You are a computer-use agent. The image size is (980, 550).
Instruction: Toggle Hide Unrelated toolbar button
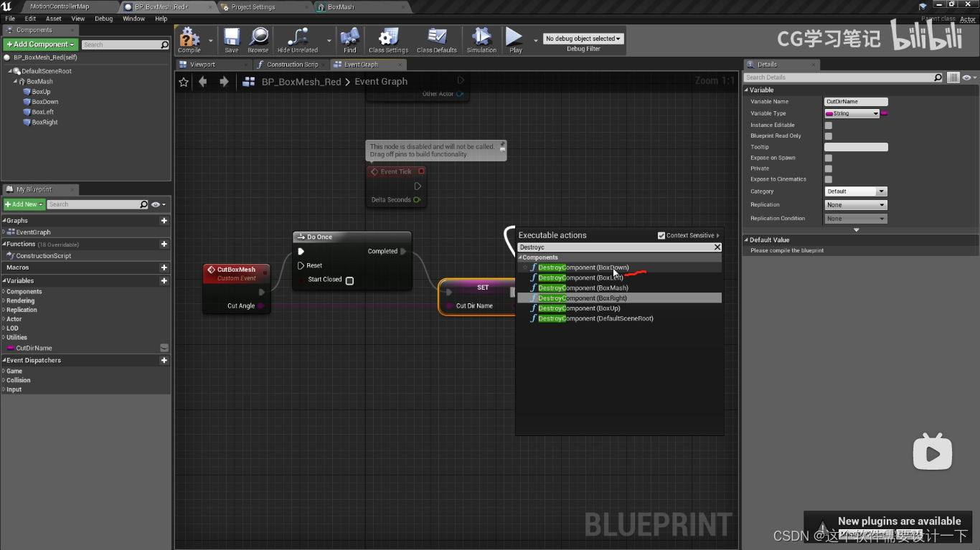coord(297,40)
